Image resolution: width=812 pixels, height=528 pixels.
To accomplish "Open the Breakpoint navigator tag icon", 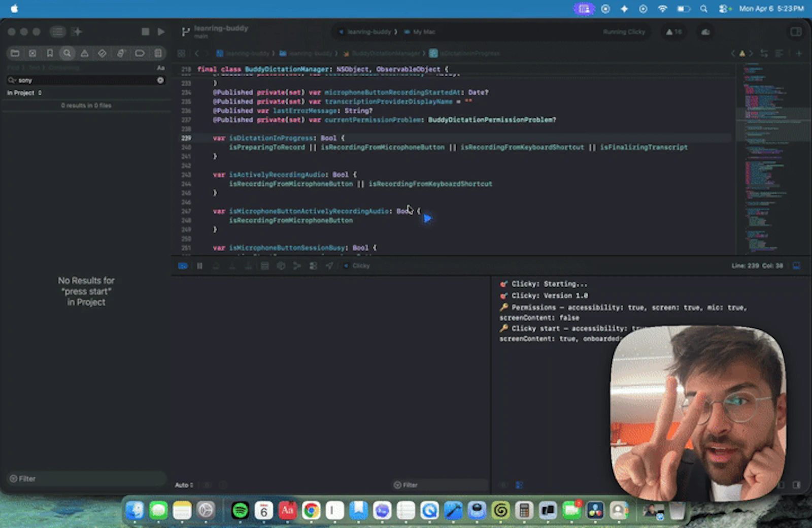I will click(x=140, y=53).
